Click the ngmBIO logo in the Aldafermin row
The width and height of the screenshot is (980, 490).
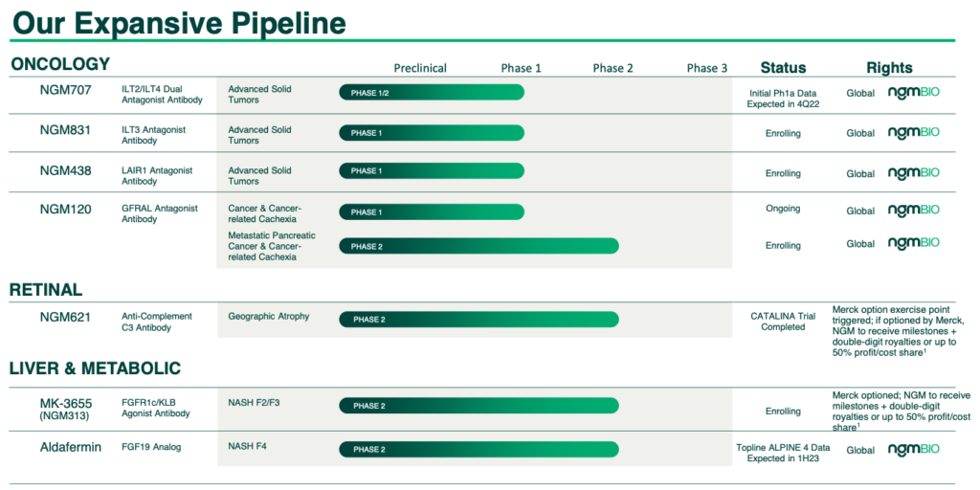pyautogui.click(x=913, y=449)
